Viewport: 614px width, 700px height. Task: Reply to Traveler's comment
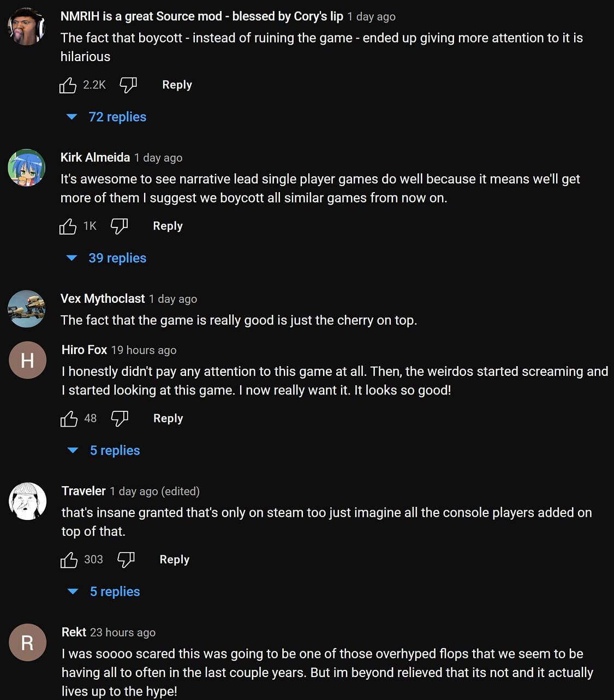(x=174, y=560)
